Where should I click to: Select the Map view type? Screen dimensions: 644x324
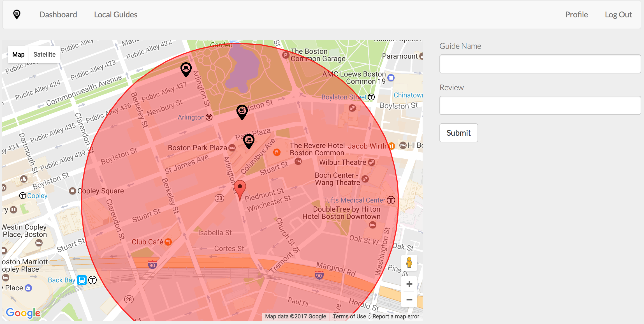tap(18, 54)
